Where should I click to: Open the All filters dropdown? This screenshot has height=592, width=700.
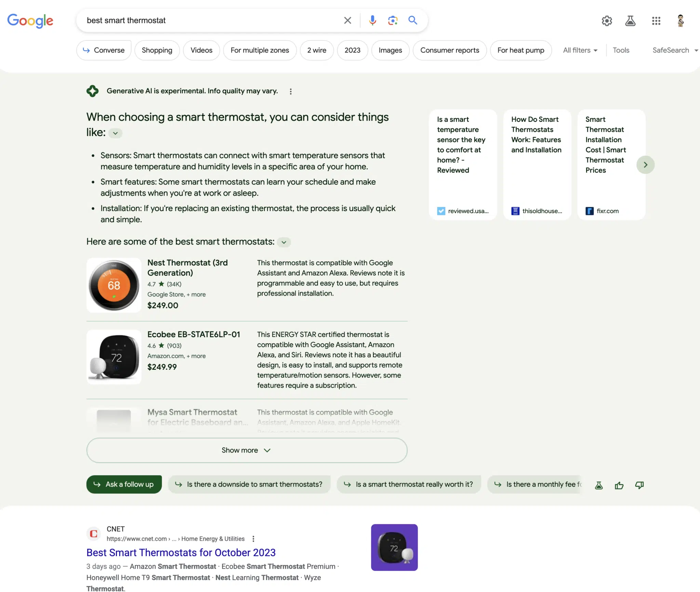(x=580, y=50)
